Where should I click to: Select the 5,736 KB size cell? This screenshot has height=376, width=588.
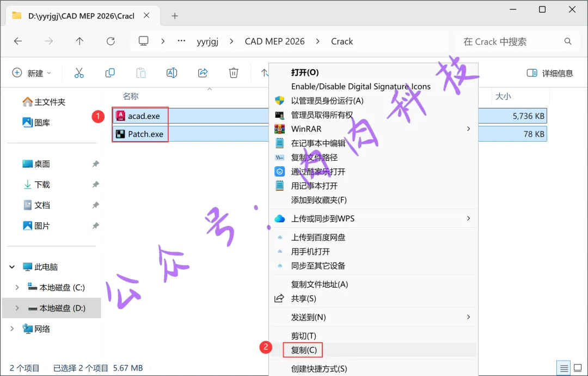[x=528, y=116]
